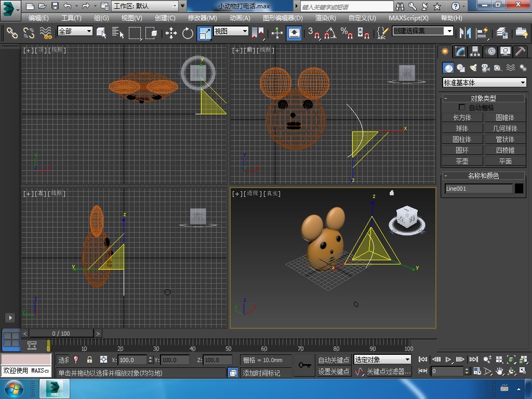Open the 修改器(M) menu
This screenshot has height=399, width=532.
[202, 18]
